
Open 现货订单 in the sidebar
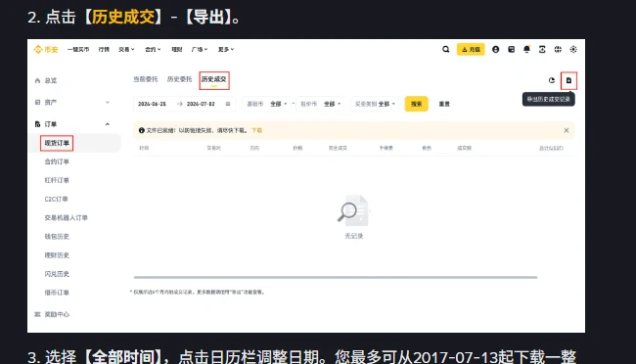click(57, 143)
